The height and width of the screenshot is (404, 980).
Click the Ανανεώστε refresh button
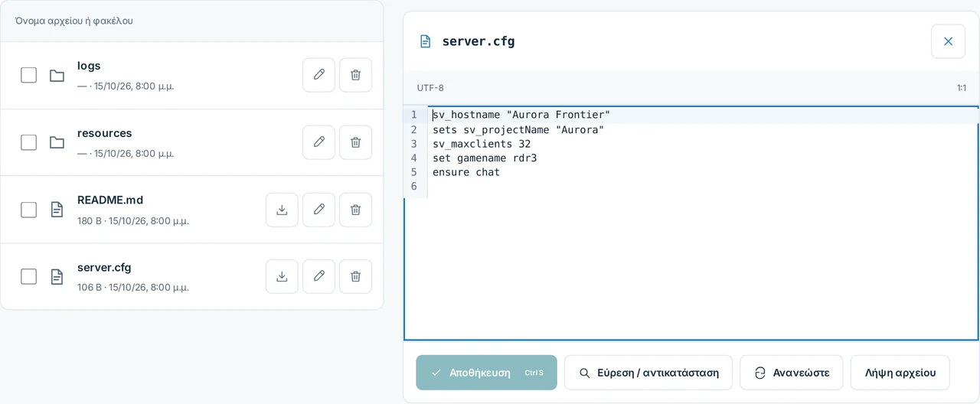pyautogui.click(x=791, y=373)
